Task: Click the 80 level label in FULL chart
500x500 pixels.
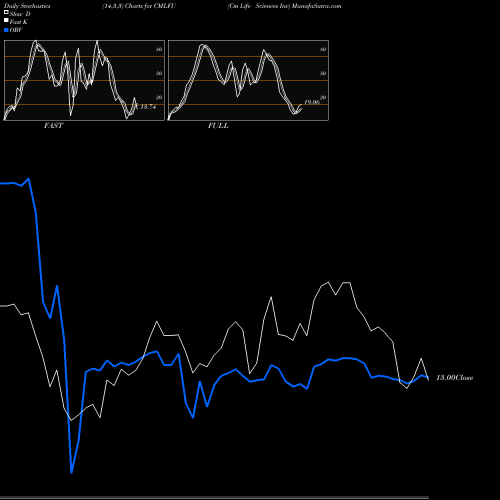Action: 323,49
